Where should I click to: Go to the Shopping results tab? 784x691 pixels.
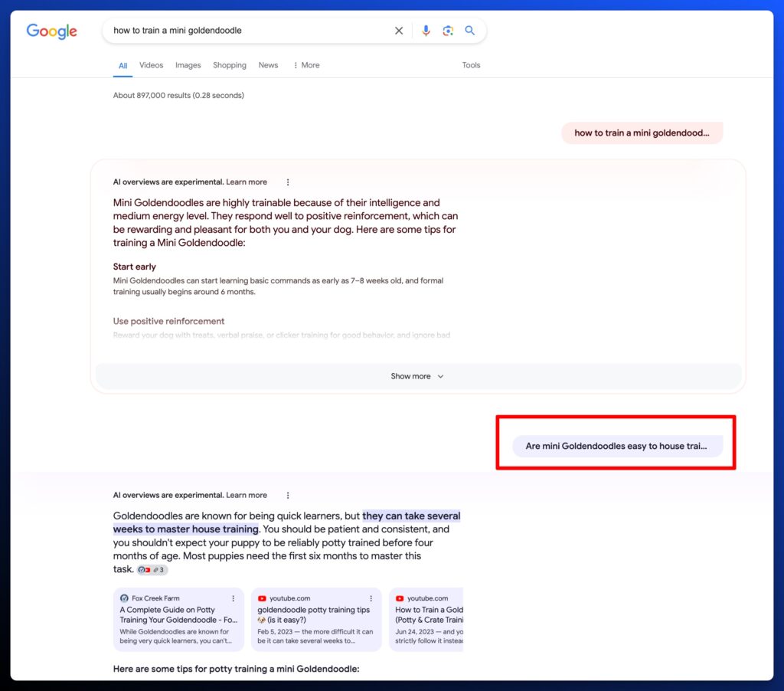230,65
